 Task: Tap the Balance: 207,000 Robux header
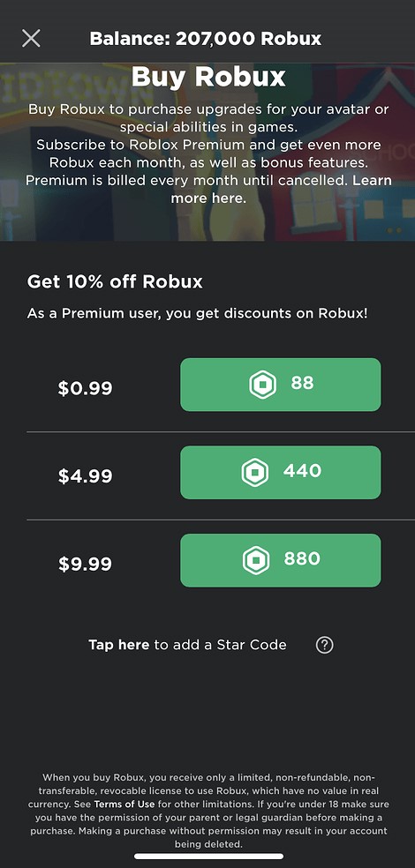pyautogui.click(x=206, y=39)
